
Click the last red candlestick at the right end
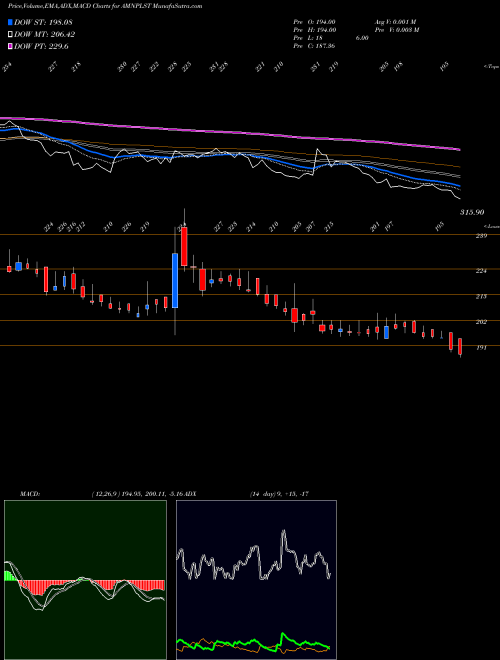tap(460, 346)
